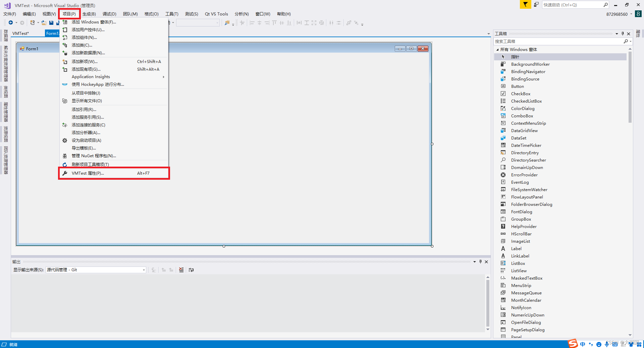Choose 添加新项(W) menu entry
The image size is (644, 348).
pyautogui.click(x=114, y=62)
